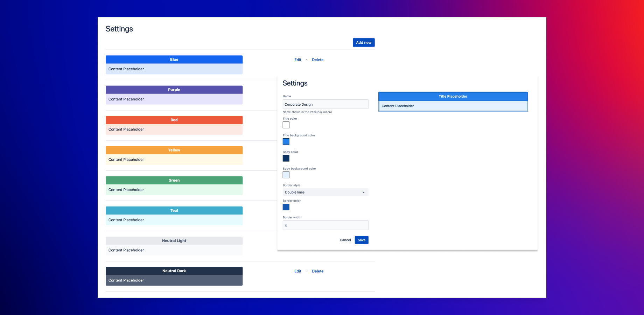The image size is (644, 315).
Task: Click the Content Placeholder preview area
Action: click(x=453, y=106)
